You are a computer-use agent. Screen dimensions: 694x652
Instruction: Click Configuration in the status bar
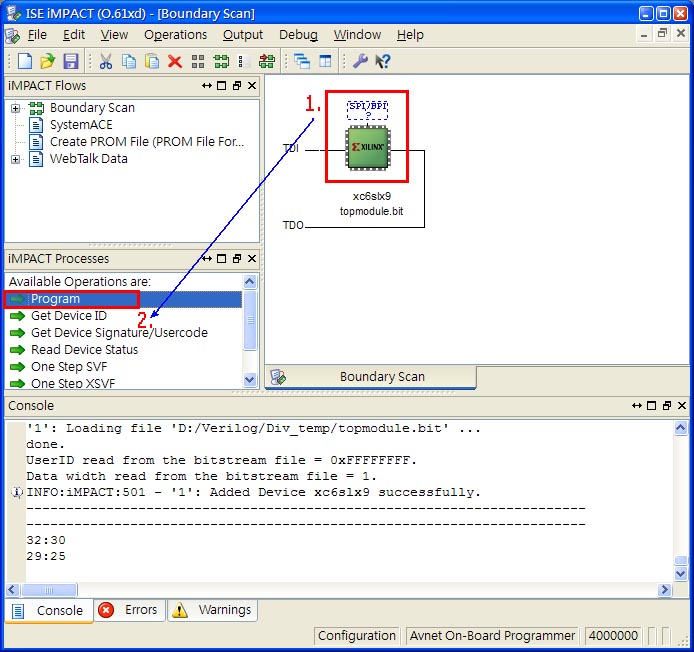click(x=357, y=636)
